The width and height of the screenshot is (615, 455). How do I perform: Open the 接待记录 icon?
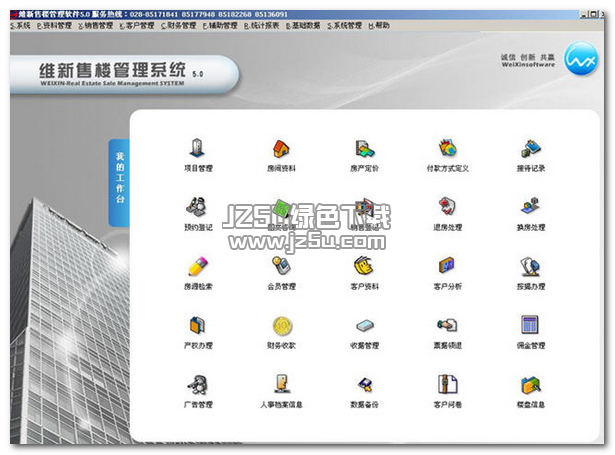tap(531, 149)
